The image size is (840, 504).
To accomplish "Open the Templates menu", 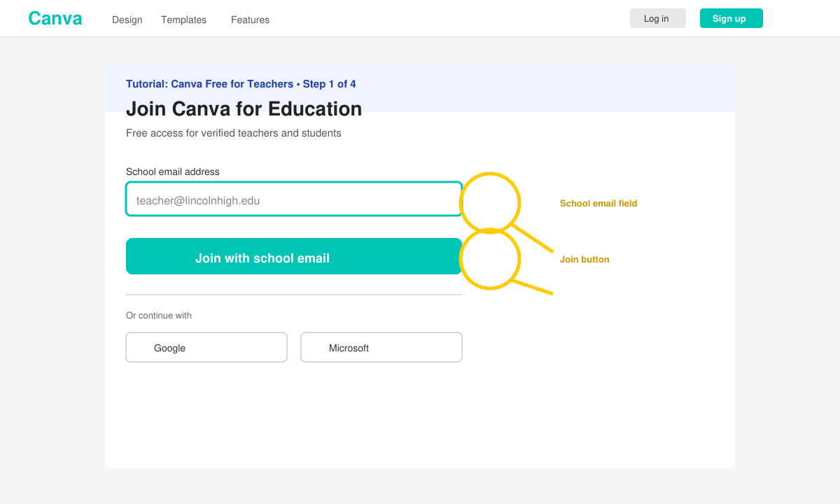I will (x=184, y=20).
